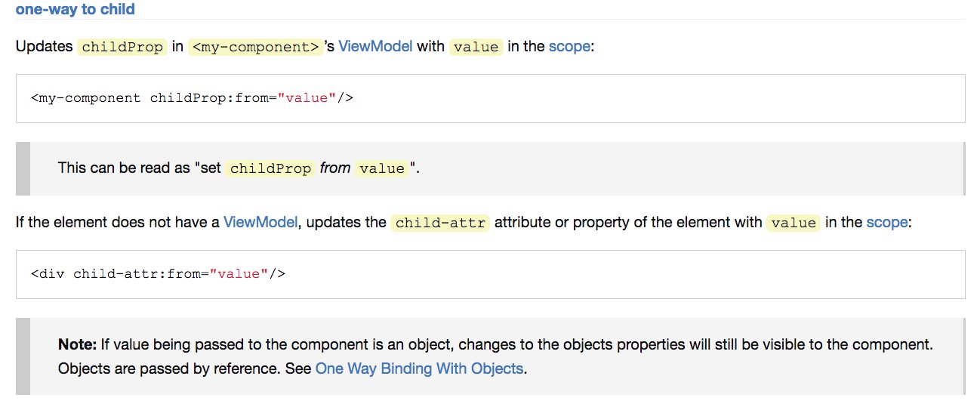Click italic "from" word in read-as note
Screen dimensions: 980x410
pyautogui.click(x=335, y=168)
